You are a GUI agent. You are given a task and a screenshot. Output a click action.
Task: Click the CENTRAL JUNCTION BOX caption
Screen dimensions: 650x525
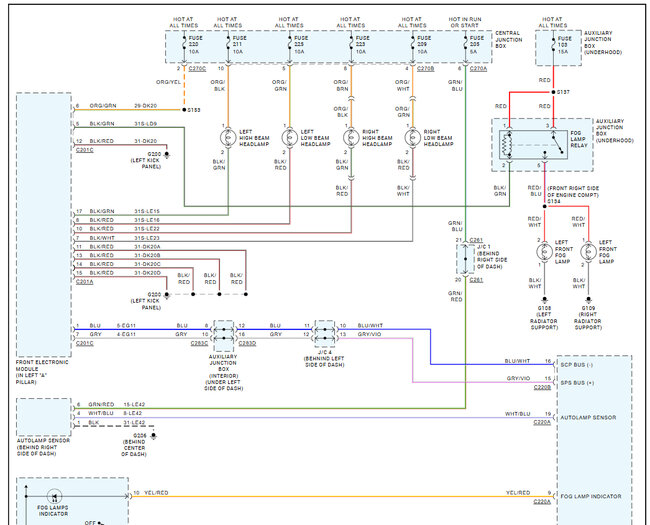(509, 39)
